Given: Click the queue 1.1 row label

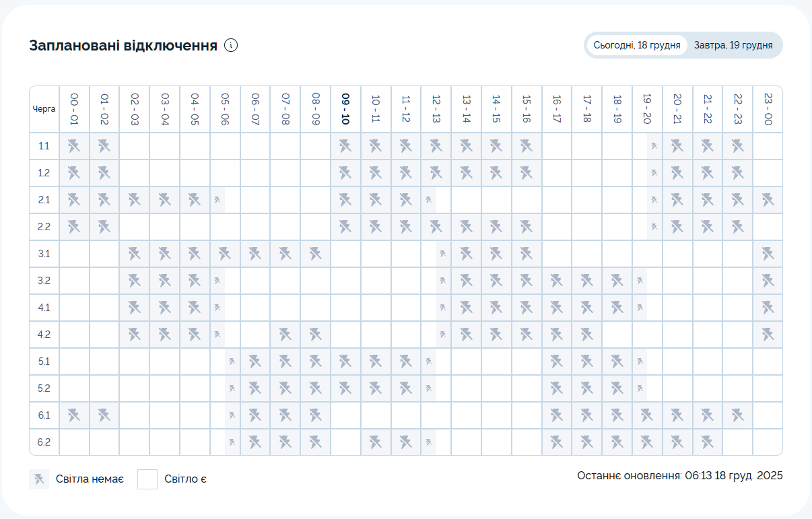Looking at the screenshot, I should click(44, 146).
